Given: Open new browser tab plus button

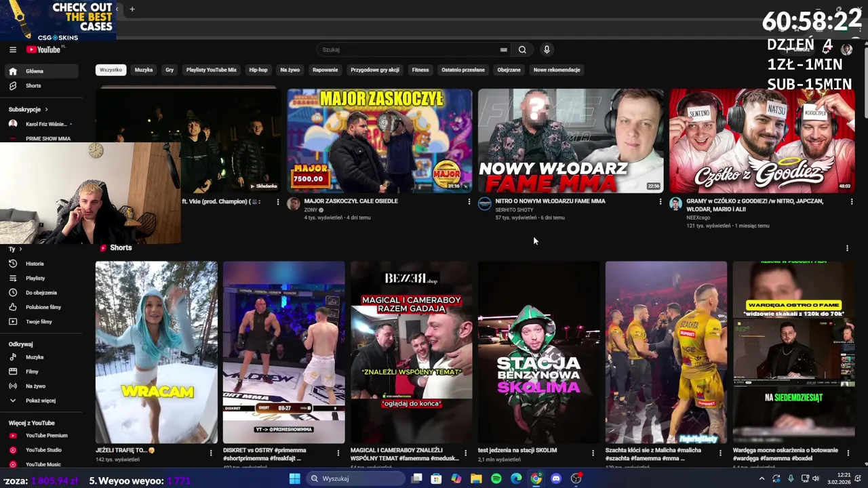Looking at the screenshot, I should [132, 9].
